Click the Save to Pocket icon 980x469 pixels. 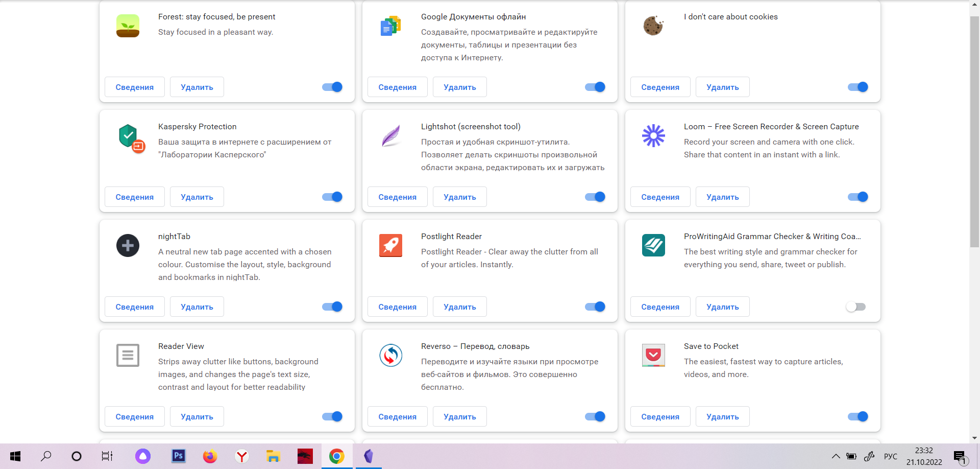653,356
